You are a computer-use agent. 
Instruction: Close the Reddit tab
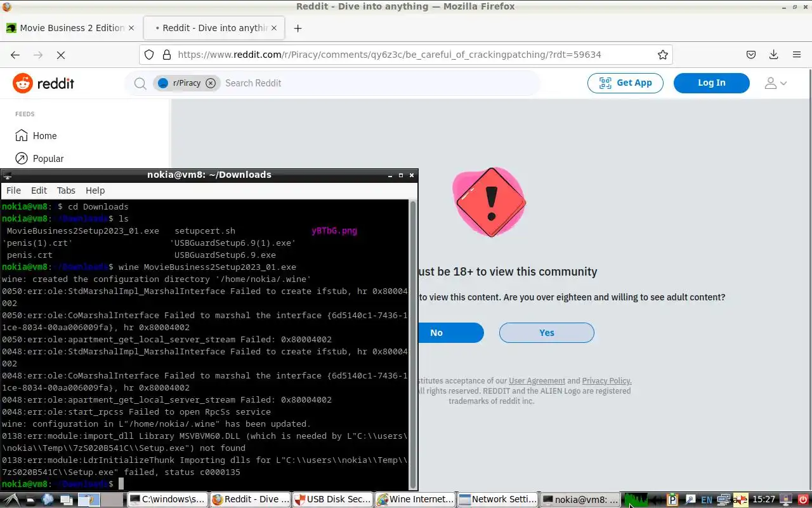pyautogui.click(x=275, y=28)
